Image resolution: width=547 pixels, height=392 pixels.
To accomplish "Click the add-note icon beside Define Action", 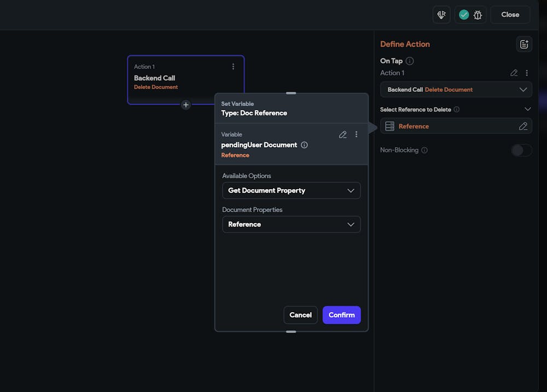I will (x=524, y=44).
